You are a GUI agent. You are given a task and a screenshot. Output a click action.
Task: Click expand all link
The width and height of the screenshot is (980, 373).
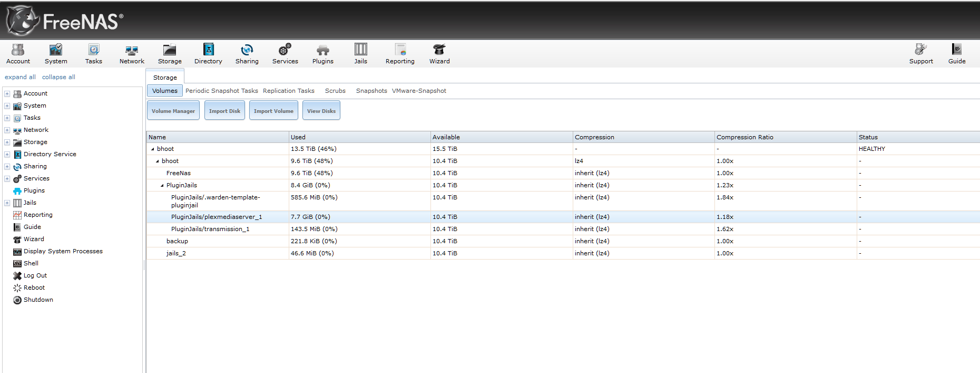click(20, 77)
